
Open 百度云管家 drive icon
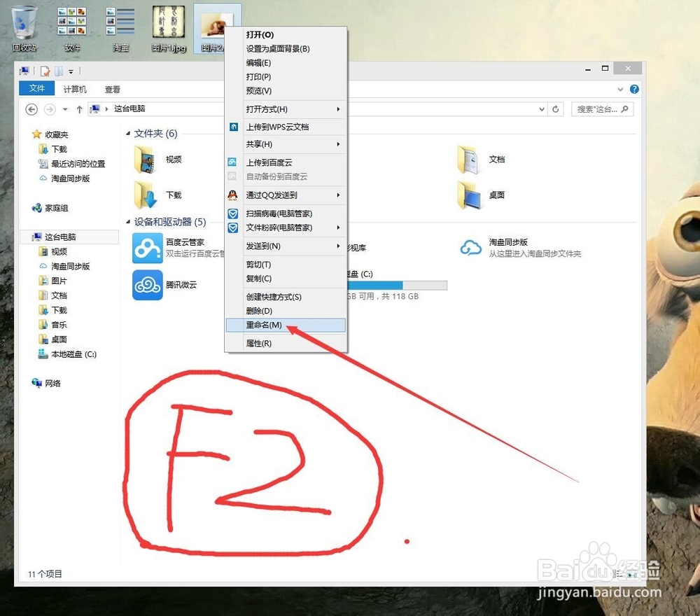[147, 248]
